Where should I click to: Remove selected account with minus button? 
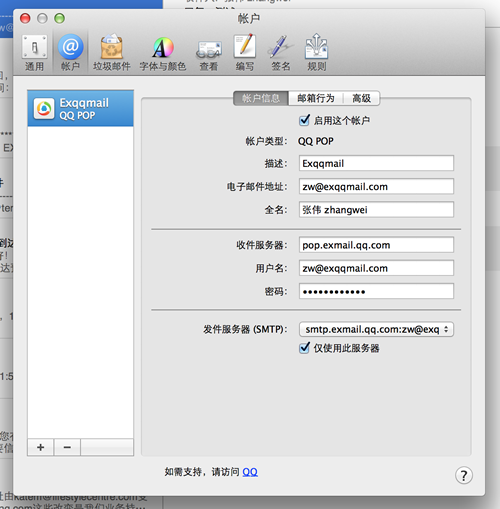coord(67,447)
